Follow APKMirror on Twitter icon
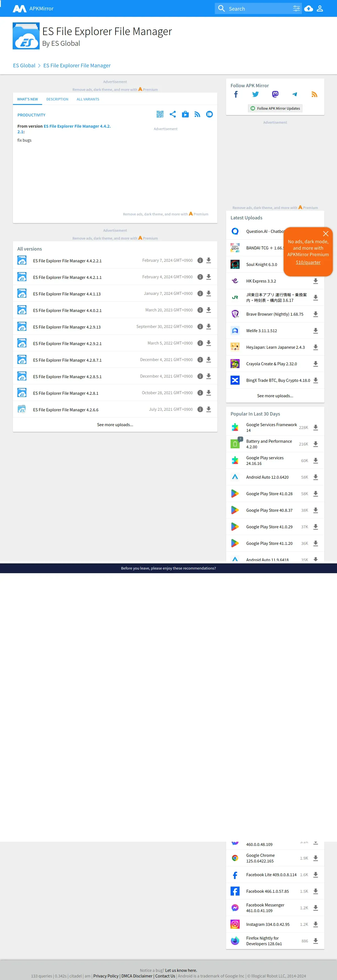This screenshot has height=980, width=337. 256,94
